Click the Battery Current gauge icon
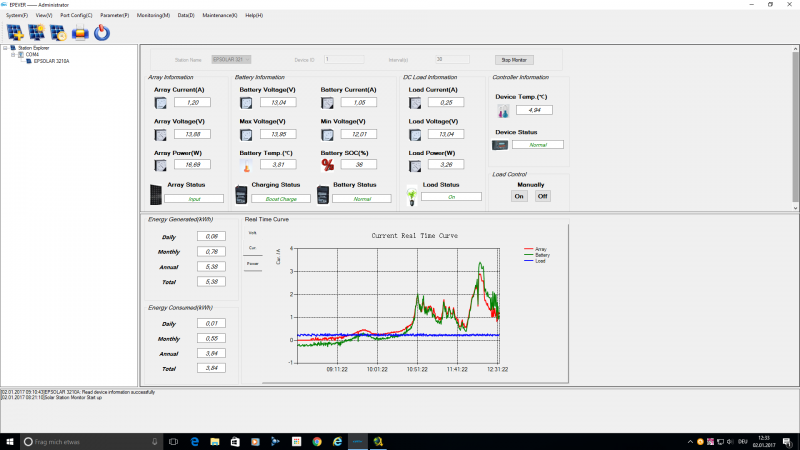 click(327, 103)
